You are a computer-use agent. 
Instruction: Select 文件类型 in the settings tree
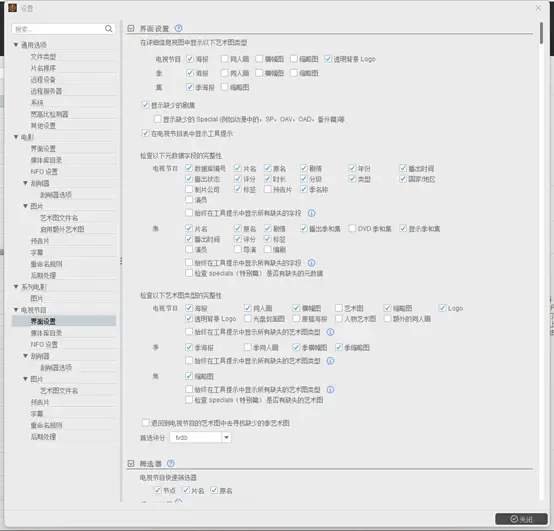[43, 57]
